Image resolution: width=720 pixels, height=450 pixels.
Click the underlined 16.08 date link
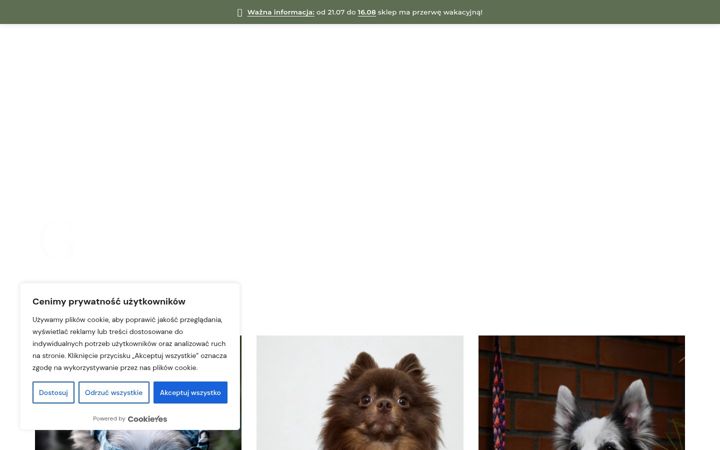pos(366,12)
